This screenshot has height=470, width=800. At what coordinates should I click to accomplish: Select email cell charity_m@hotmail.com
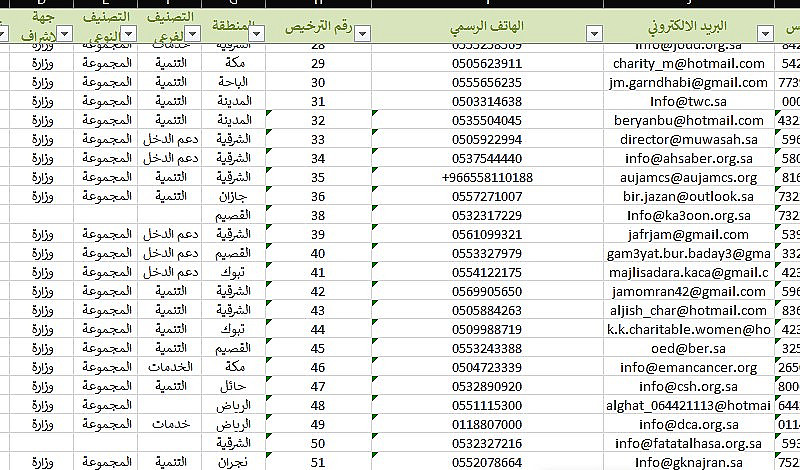(689, 63)
